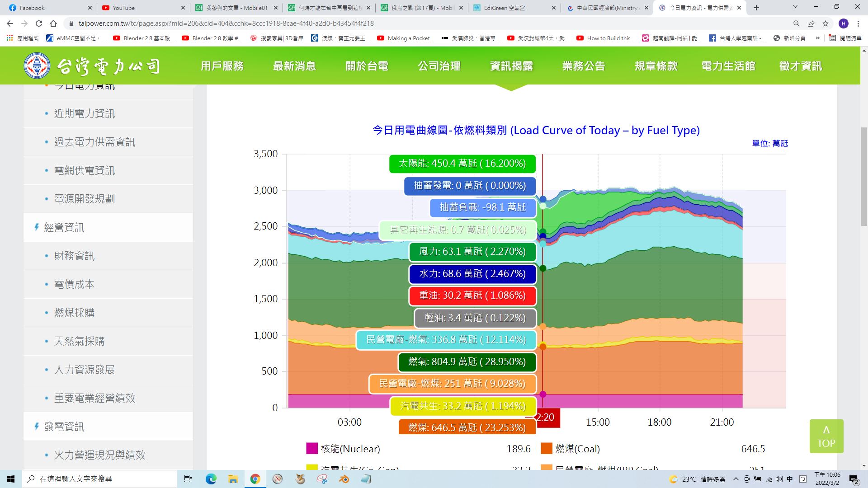Open the 資訊揭露 menu
868x488 pixels.
[x=511, y=66]
